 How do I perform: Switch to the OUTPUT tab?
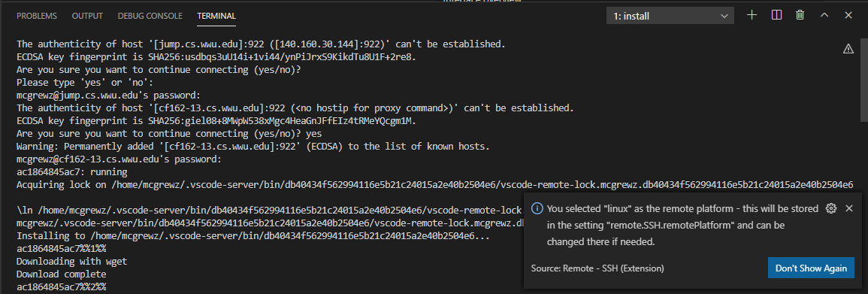pyautogui.click(x=87, y=16)
